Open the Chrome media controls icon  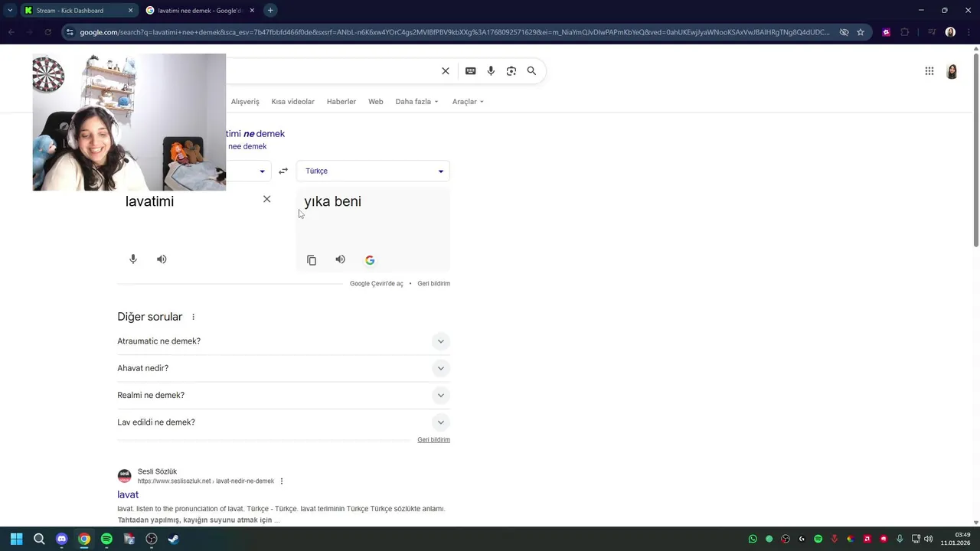click(932, 32)
